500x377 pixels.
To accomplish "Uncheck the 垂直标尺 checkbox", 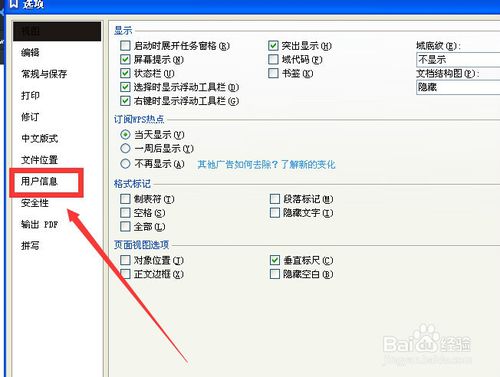I will [275, 260].
